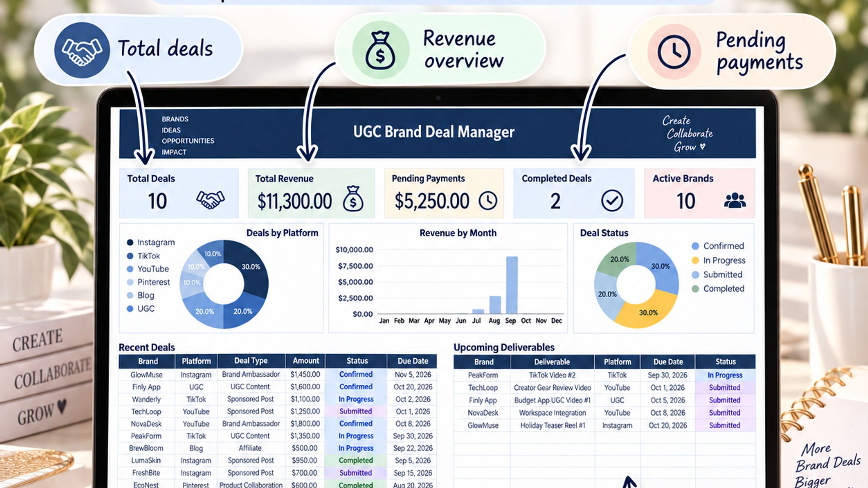The image size is (868, 488).
Task: Click the PeakForm In Progress deliverable status
Action: pyautogui.click(x=725, y=375)
